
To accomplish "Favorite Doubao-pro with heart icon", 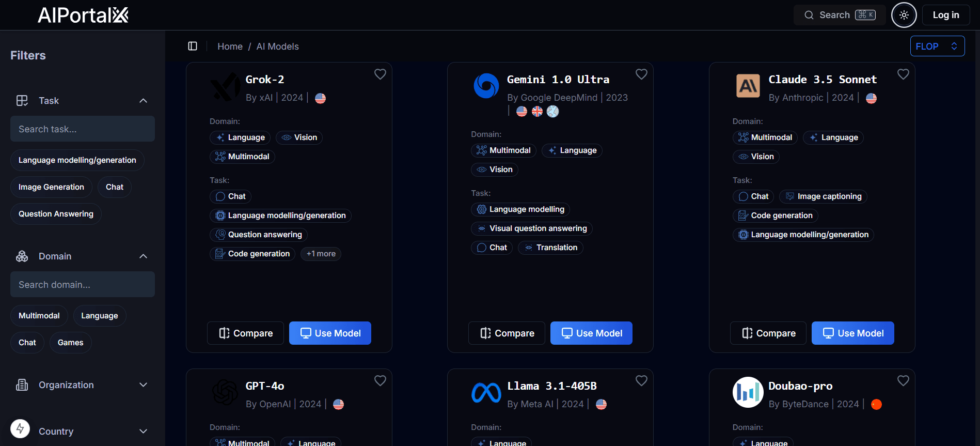I will pyautogui.click(x=903, y=381).
